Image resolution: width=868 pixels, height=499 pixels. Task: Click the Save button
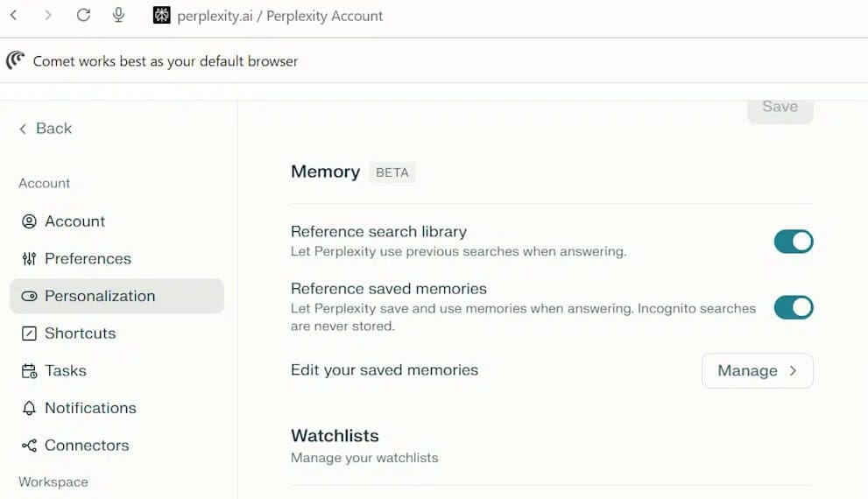tap(780, 108)
